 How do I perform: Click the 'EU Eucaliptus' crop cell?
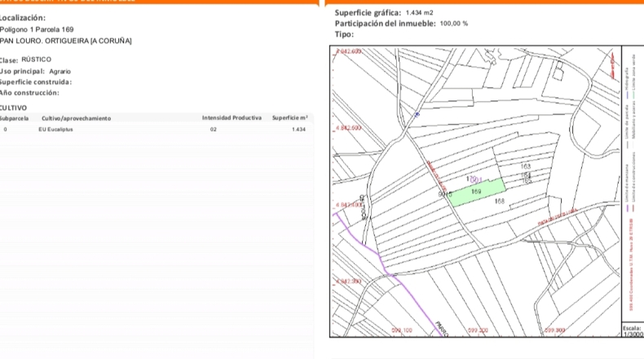point(56,129)
